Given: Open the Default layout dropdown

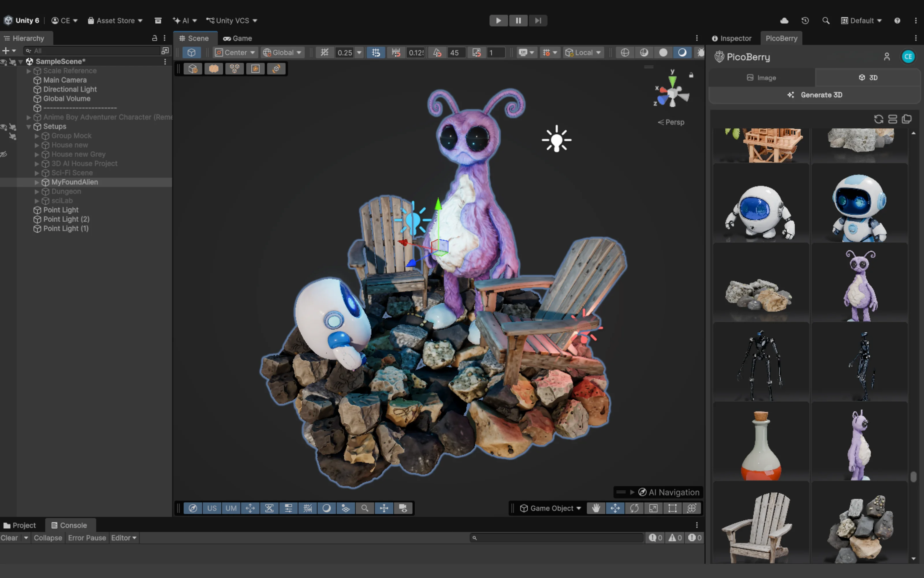Looking at the screenshot, I should pyautogui.click(x=861, y=21).
